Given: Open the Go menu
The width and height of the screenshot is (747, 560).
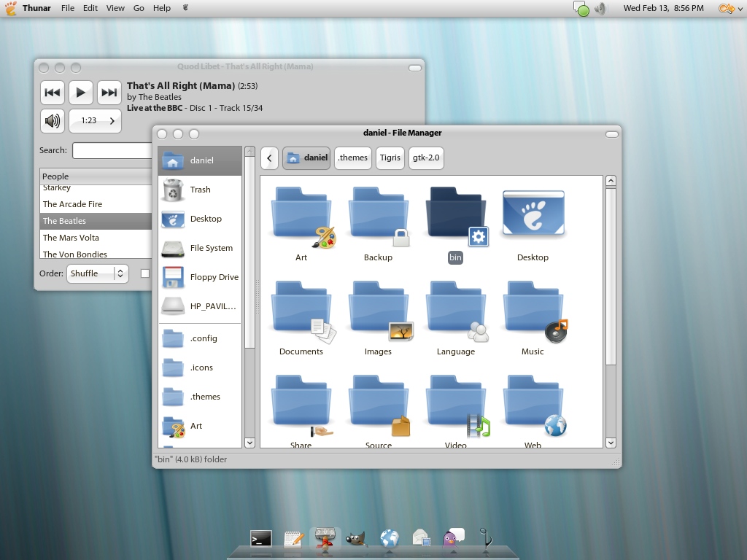Looking at the screenshot, I should 139,8.
